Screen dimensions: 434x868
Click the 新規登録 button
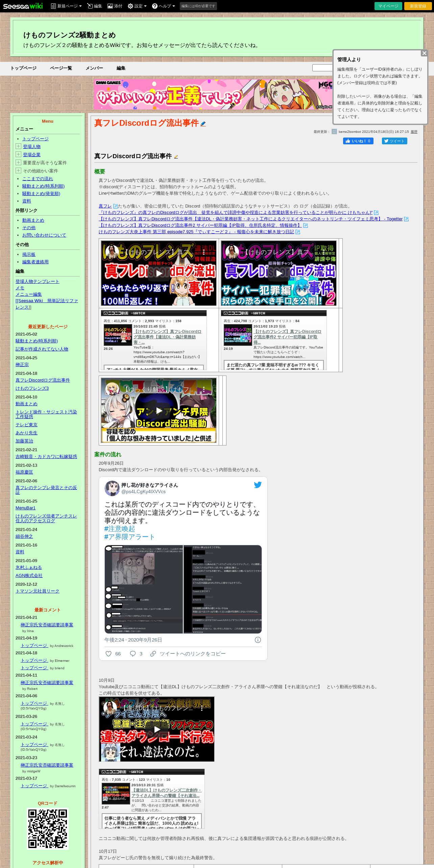[x=418, y=6]
